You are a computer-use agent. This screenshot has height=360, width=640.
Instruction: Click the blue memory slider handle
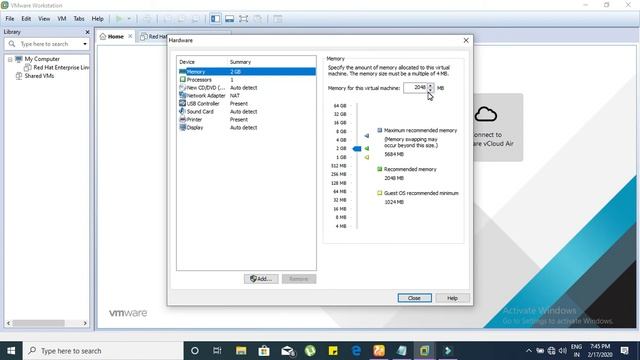click(x=357, y=149)
